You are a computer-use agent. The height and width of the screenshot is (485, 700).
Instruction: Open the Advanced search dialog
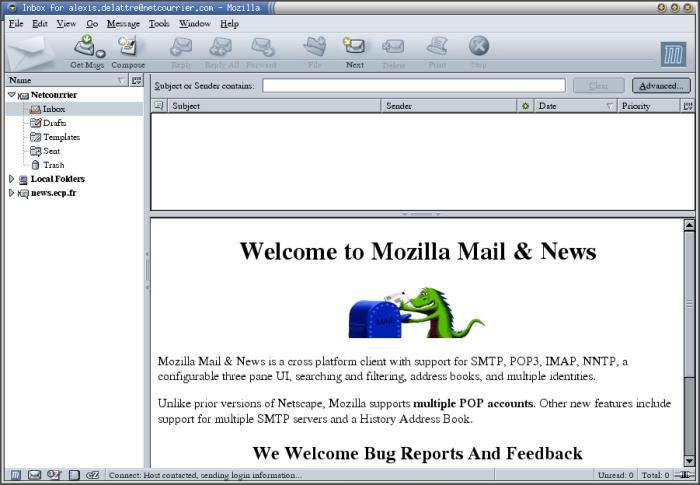click(x=661, y=85)
